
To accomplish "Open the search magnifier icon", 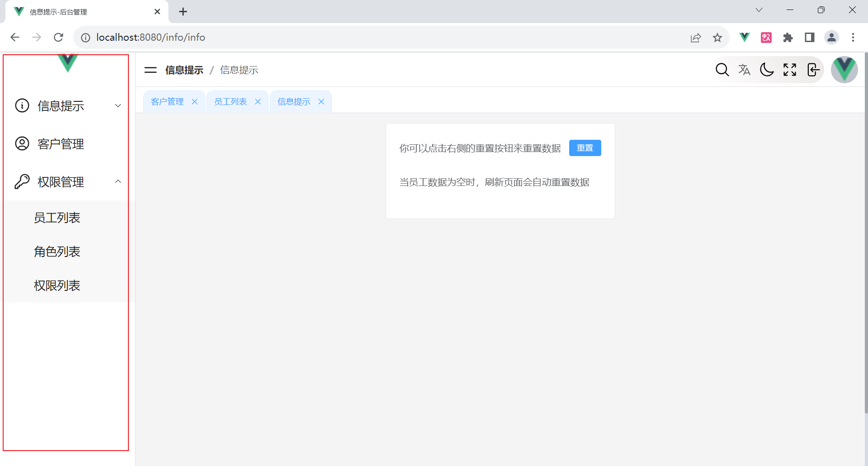I will (722, 70).
